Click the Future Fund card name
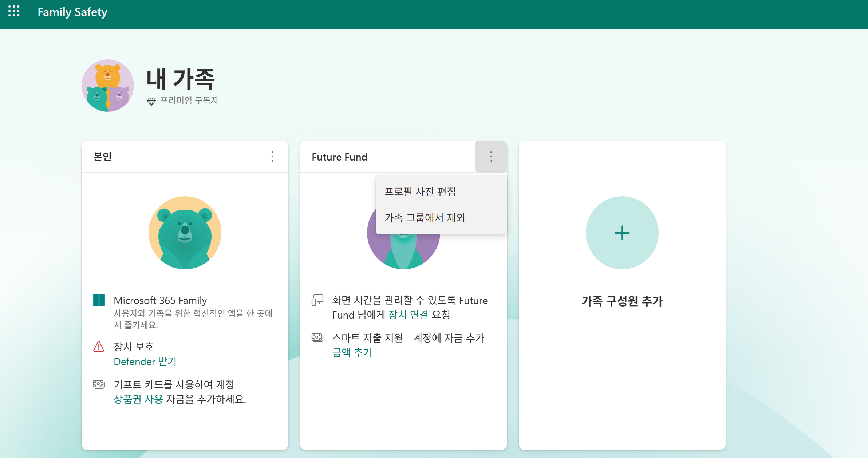Screen dimensions: 868x458 pos(339,157)
